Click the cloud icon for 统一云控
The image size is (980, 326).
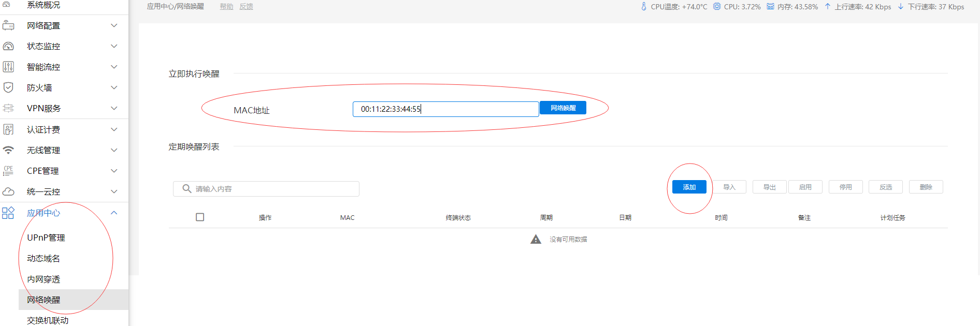click(8, 191)
